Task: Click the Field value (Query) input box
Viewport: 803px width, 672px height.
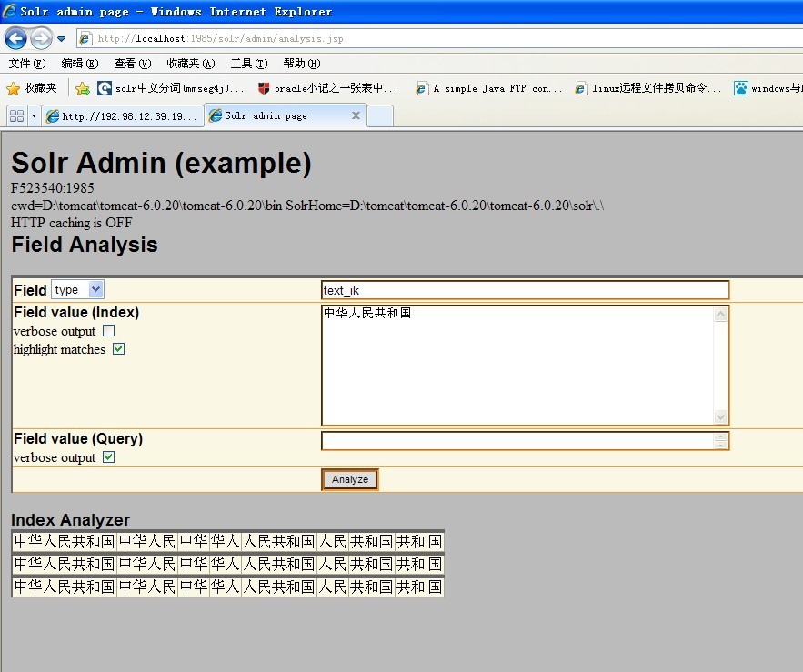Action: point(525,440)
